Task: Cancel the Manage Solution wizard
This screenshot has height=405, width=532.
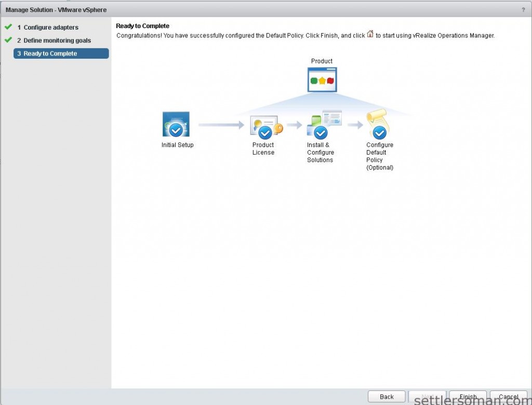Action: 508,397
